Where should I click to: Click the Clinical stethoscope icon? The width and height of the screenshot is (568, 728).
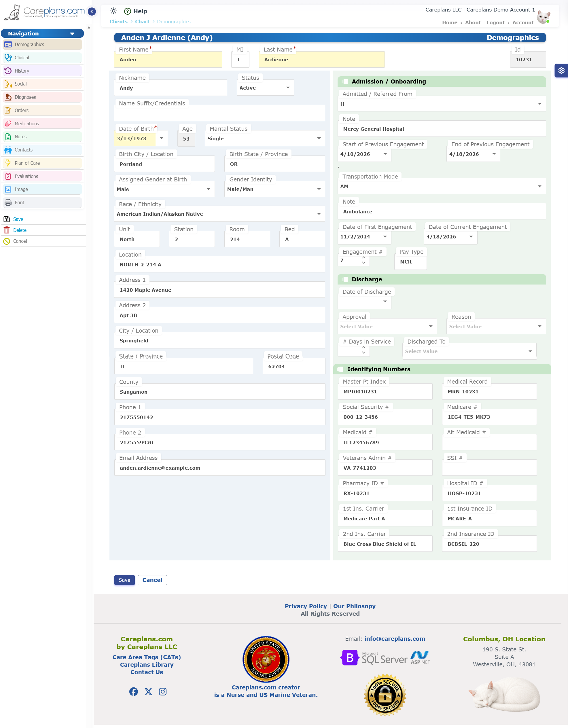[x=8, y=58]
